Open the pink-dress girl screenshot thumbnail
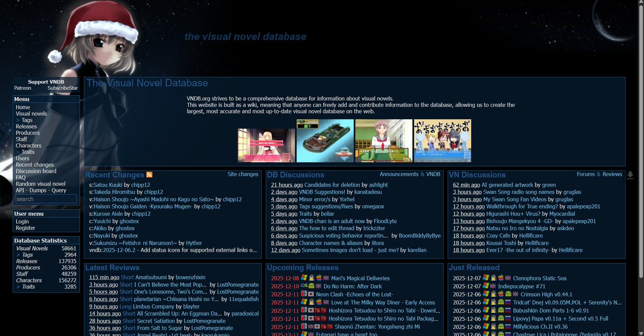Viewport: 644px width, 336px height. tap(266, 145)
